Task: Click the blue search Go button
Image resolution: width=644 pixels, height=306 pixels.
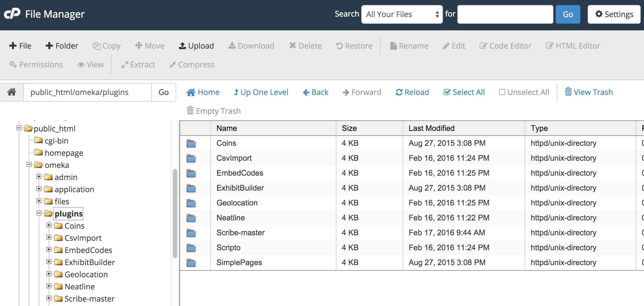Action: [x=568, y=14]
